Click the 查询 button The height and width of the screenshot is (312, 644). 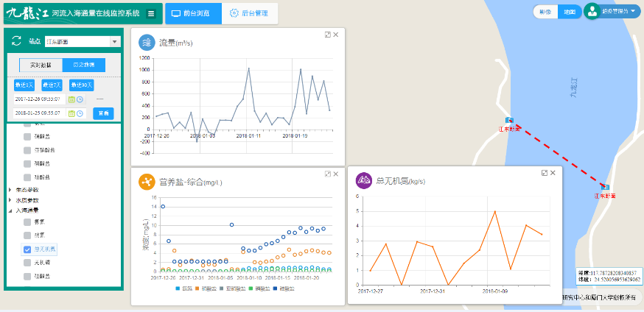click(x=103, y=113)
